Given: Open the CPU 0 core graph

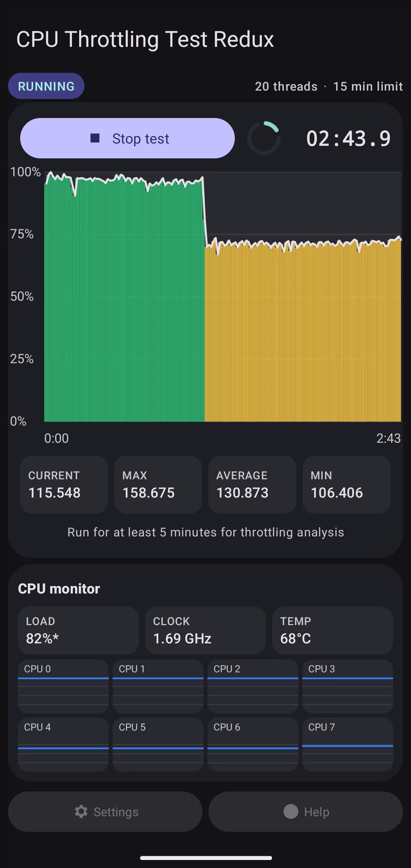Looking at the screenshot, I should click(x=63, y=686).
